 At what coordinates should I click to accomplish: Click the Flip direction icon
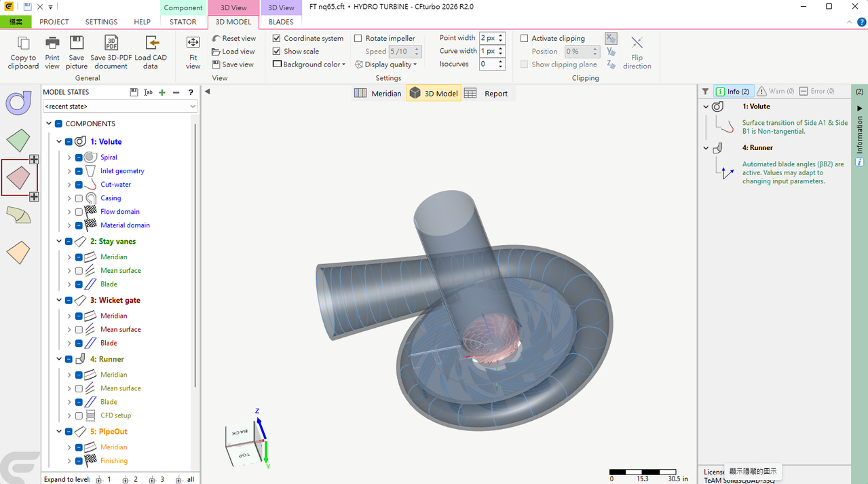coord(637,43)
